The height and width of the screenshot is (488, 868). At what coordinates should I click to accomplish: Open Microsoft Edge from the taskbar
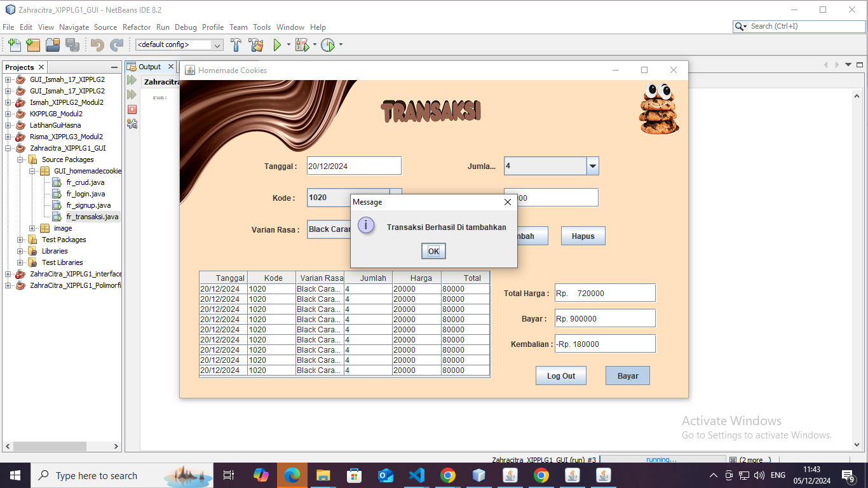click(x=292, y=475)
